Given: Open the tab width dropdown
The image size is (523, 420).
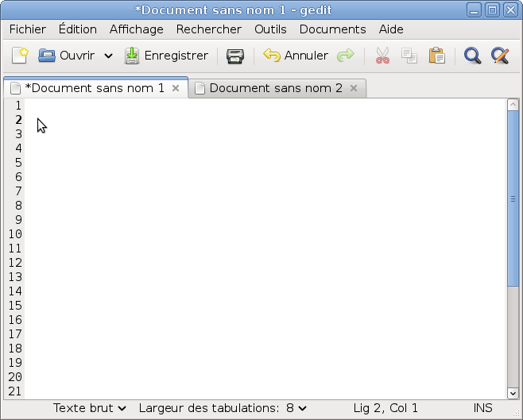Looking at the screenshot, I should [x=296, y=408].
